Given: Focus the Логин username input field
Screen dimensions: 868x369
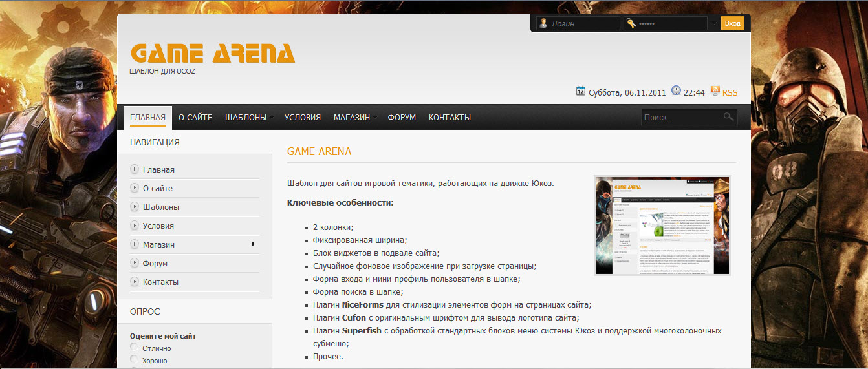Looking at the screenshot, I should pos(578,23).
